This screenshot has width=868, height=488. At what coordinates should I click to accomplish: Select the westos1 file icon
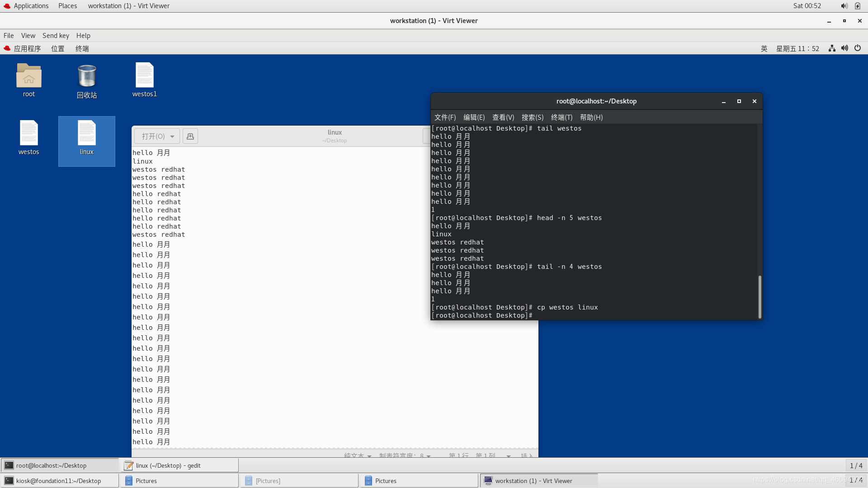point(145,75)
